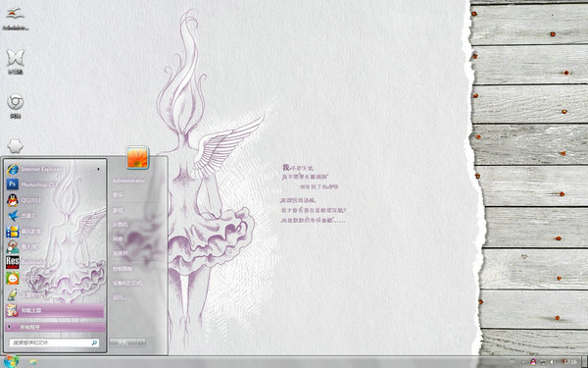Open Devices and Printers link

pos(127,283)
